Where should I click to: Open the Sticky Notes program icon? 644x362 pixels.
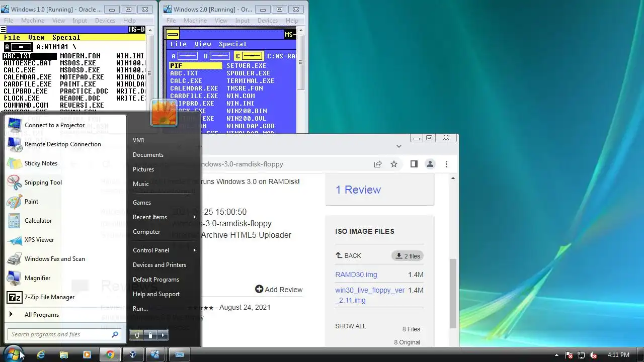(x=15, y=163)
